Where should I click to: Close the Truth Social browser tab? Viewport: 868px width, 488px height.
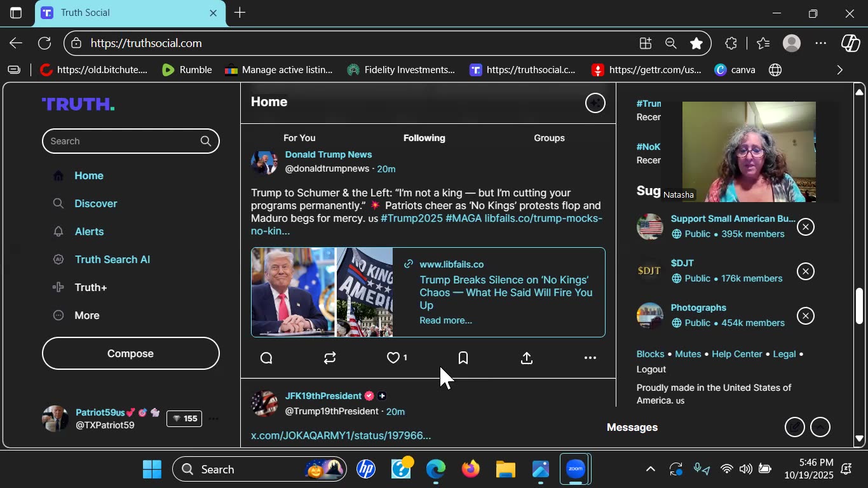click(213, 13)
